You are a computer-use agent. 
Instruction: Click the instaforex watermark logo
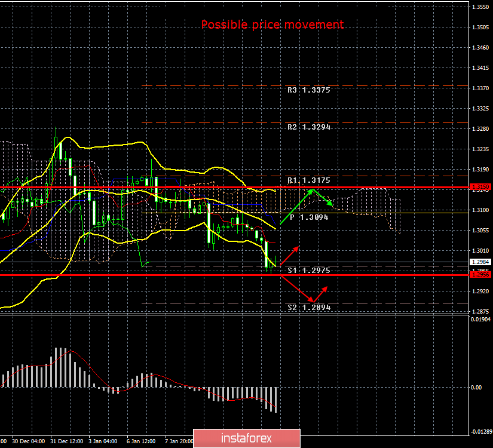(246, 438)
